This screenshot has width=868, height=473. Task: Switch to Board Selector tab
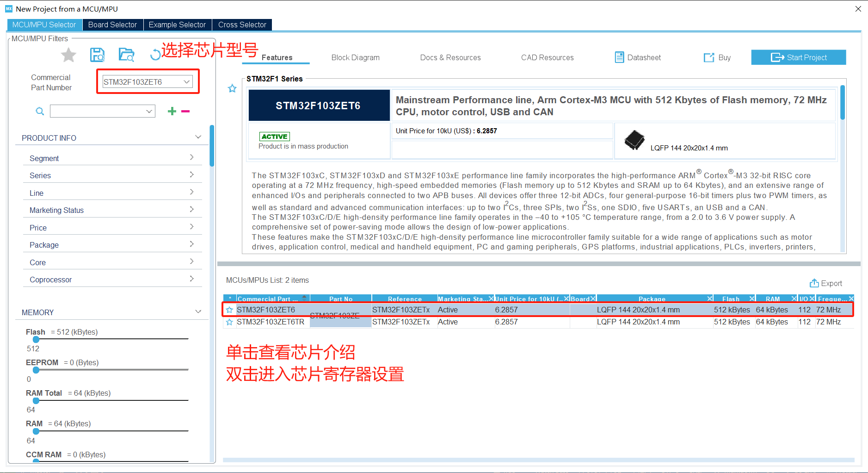(x=112, y=25)
